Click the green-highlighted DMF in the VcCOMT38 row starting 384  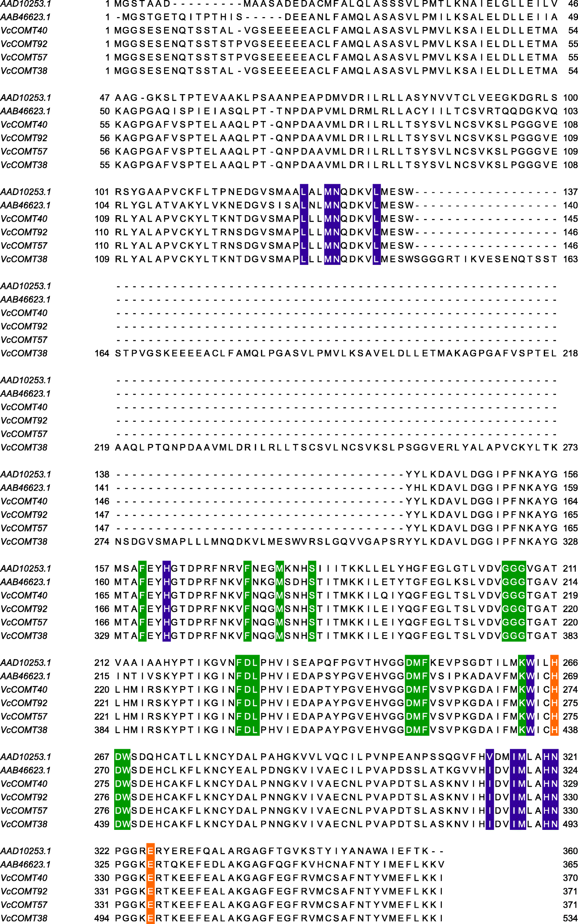(x=417, y=730)
